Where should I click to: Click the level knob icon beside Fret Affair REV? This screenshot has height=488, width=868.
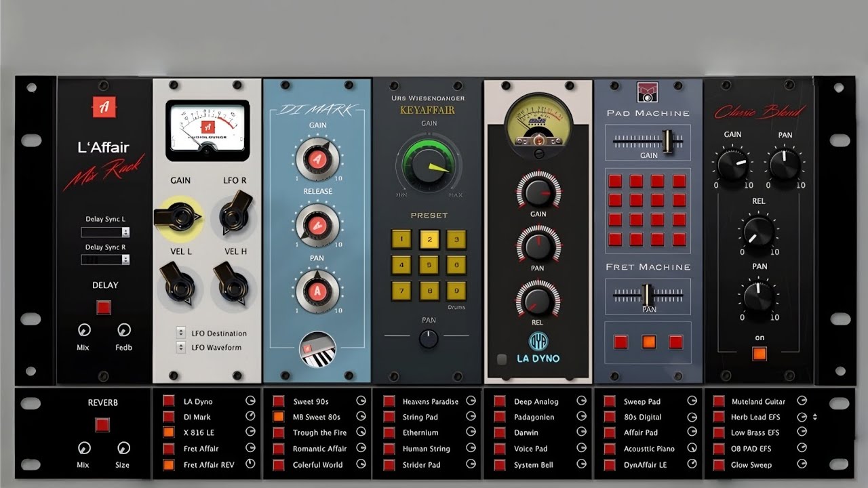pyautogui.click(x=251, y=464)
